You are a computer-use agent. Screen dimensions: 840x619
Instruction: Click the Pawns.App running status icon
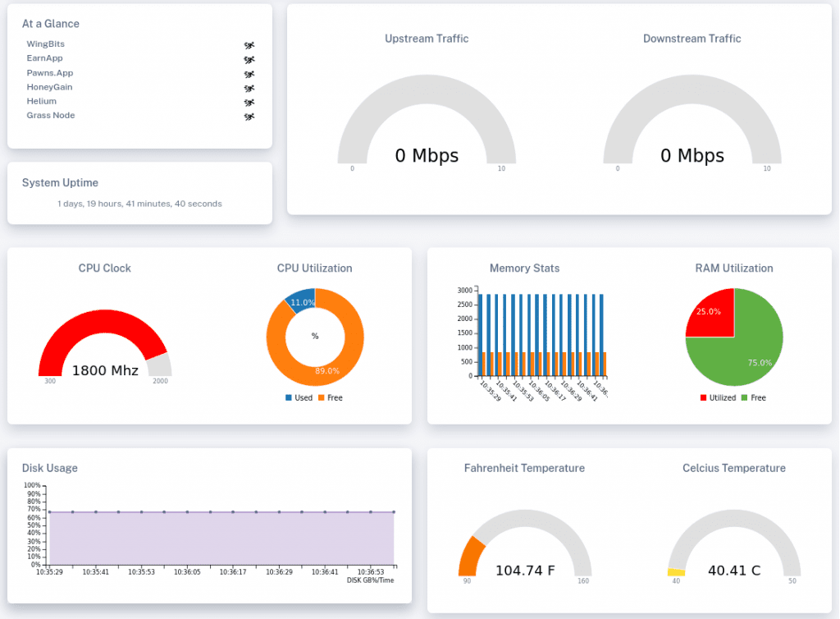(249, 74)
